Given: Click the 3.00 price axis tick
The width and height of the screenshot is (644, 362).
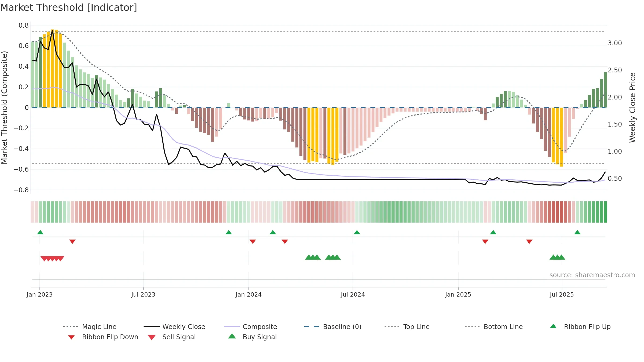Looking at the screenshot, I should 615,43.
